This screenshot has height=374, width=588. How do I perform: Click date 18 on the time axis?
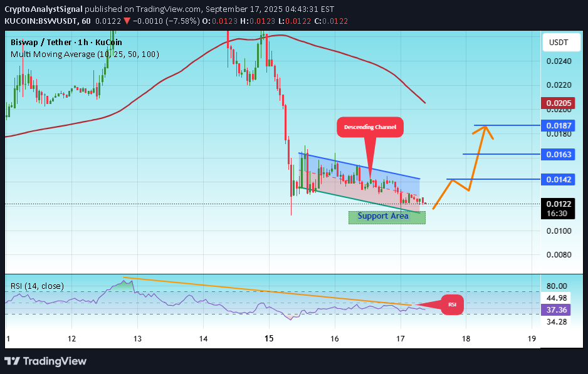466,339
